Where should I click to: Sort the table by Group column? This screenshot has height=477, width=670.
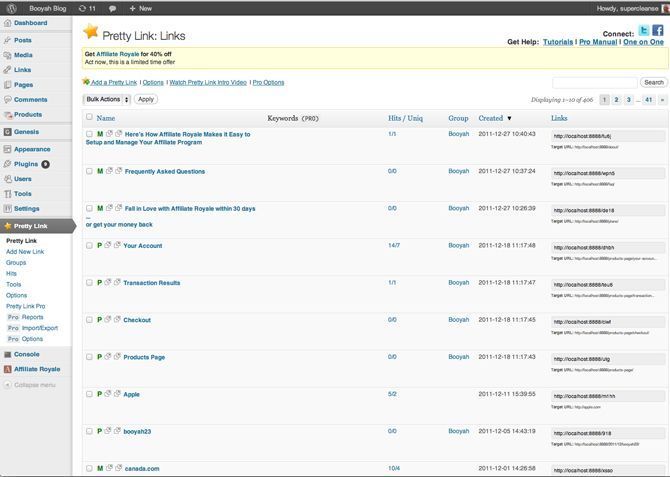[458, 118]
